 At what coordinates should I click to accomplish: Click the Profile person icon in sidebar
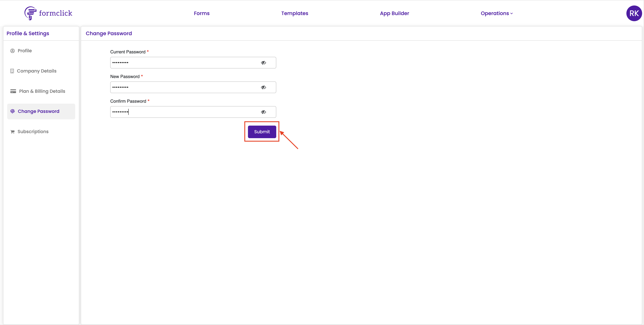(x=13, y=51)
